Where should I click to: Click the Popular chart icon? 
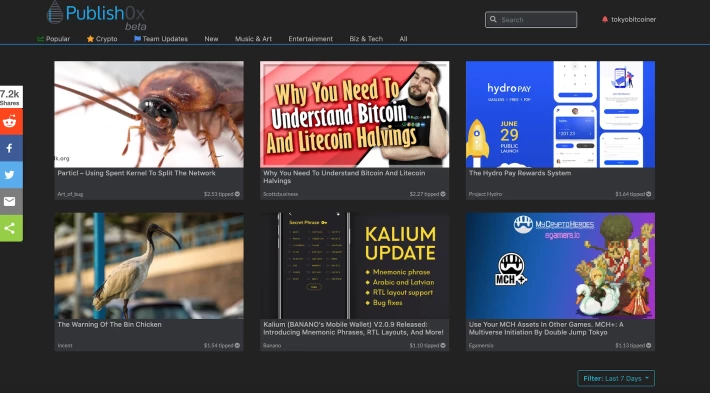click(x=40, y=38)
